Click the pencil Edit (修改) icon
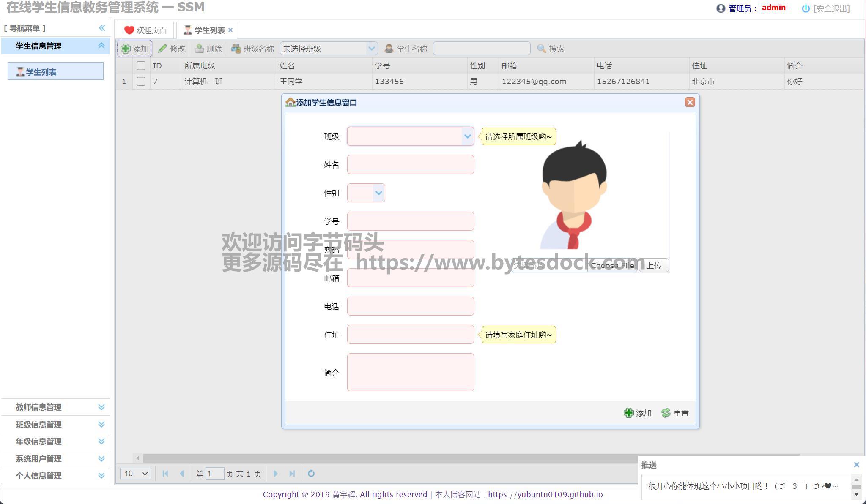The image size is (866, 504). coord(162,49)
